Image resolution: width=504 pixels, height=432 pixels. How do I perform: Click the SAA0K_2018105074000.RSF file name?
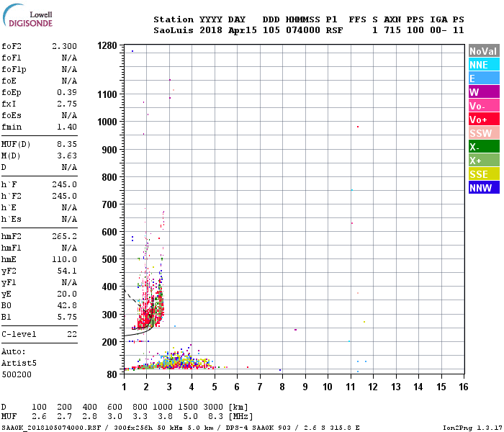point(51,428)
